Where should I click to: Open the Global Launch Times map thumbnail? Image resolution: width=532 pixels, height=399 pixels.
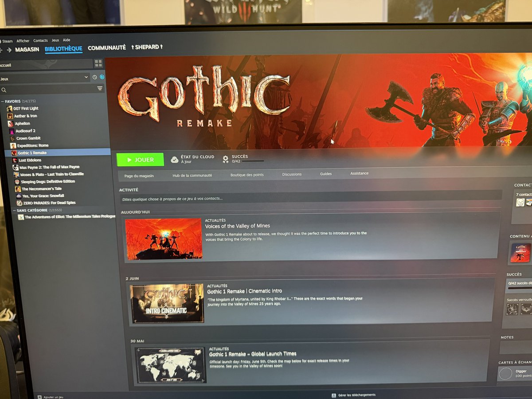click(x=171, y=365)
